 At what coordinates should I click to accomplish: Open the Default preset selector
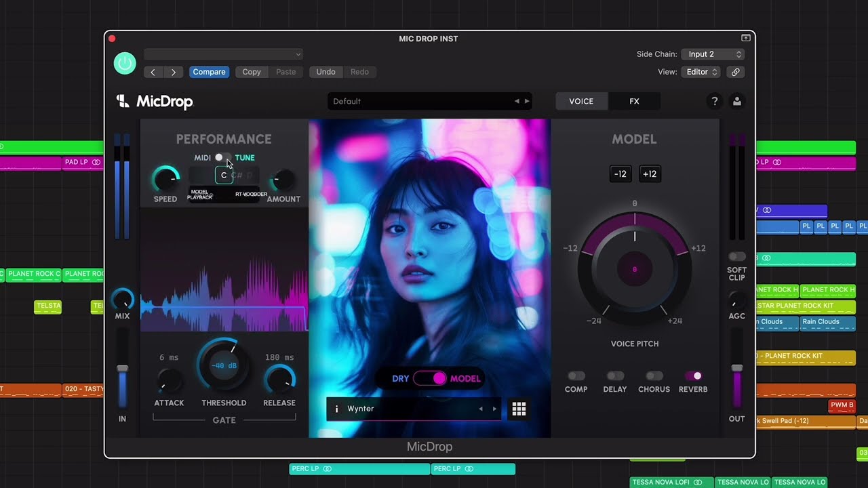pos(430,101)
